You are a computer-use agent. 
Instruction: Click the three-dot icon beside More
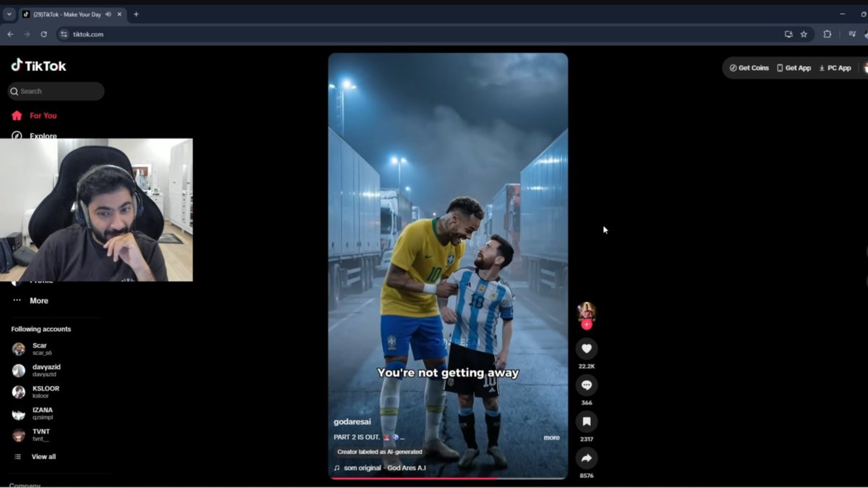[17, 300]
